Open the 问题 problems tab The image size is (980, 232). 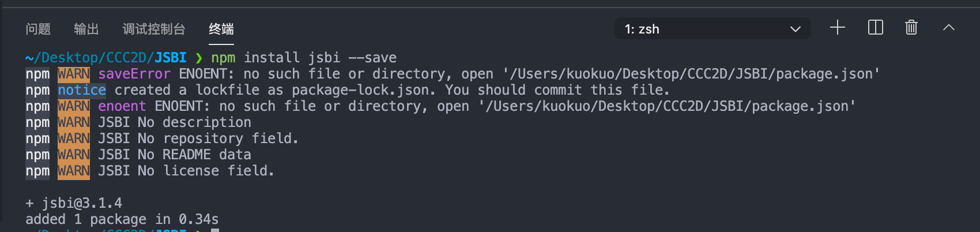coord(38,29)
